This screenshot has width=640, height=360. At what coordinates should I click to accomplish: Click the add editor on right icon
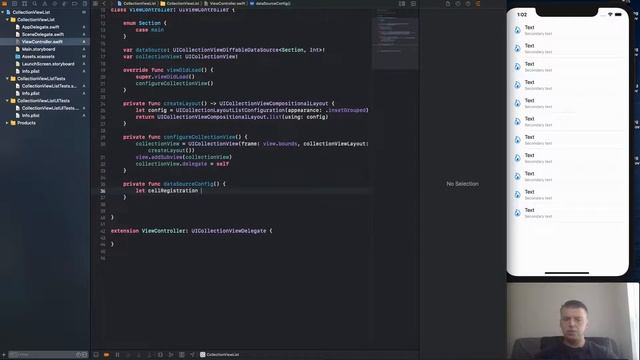point(413,4)
